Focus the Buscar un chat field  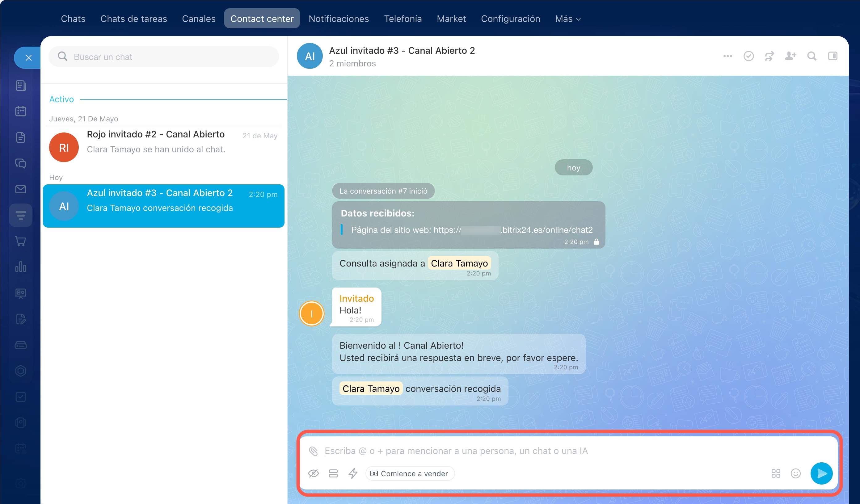pos(163,57)
